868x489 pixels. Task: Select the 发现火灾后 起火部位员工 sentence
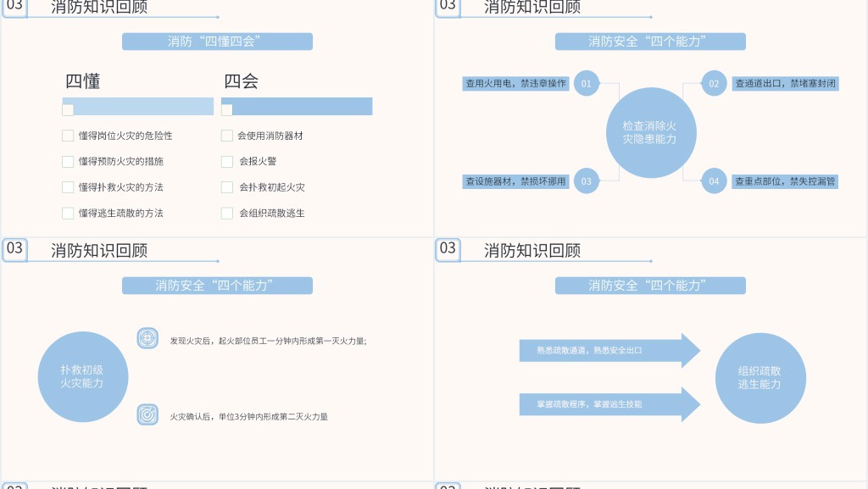(269, 341)
